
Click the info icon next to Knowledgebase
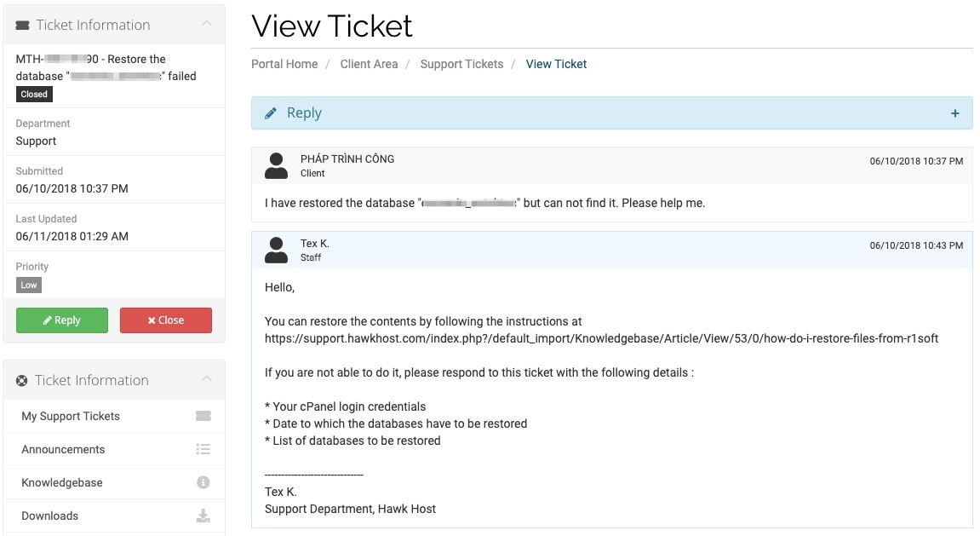pyautogui.click(x=203, y=482)
